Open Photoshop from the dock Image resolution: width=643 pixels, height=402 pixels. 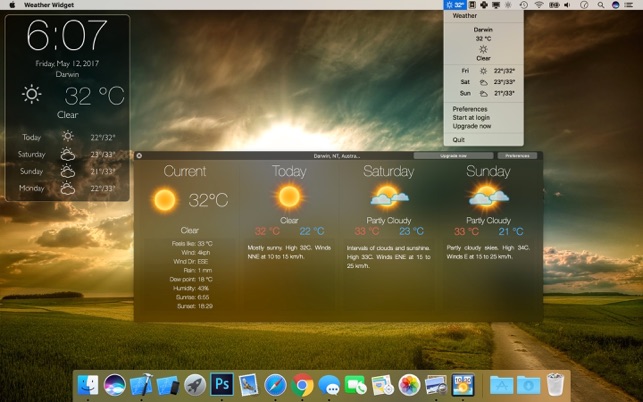click(x=222, y=384)
